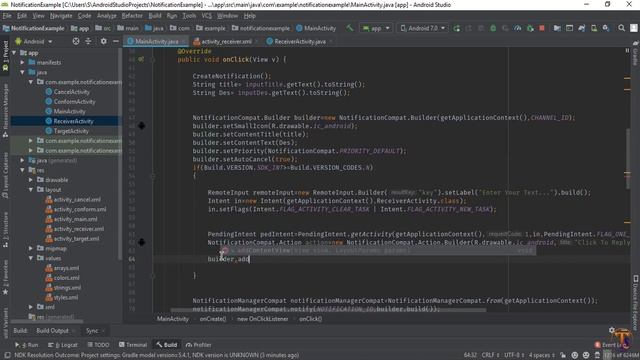Run the app with green play icon

457,28
